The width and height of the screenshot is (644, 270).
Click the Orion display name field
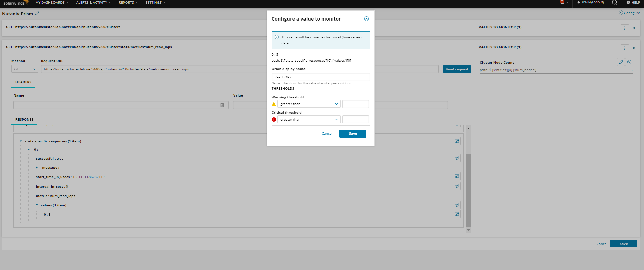point(321,77)
